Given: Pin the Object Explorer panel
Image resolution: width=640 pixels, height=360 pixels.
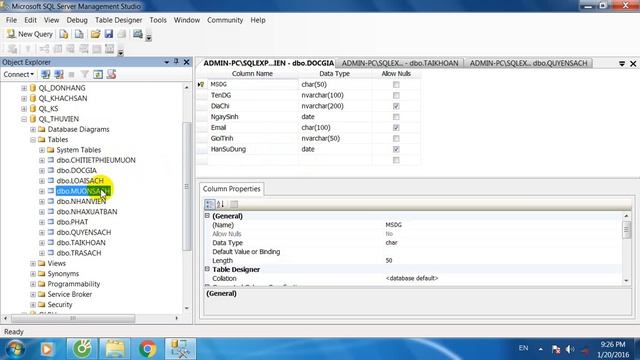Looking at the screenshot, I should (x=176, y=62).
